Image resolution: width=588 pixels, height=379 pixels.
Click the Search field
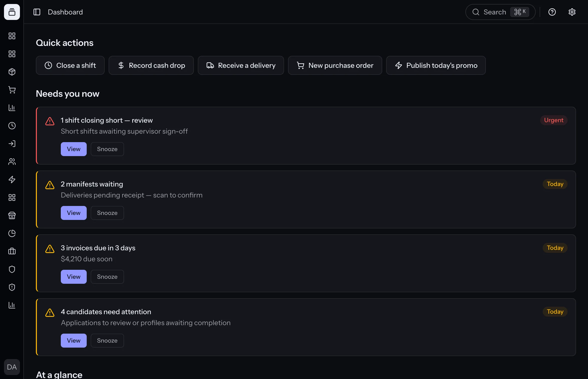coord(500,12)
